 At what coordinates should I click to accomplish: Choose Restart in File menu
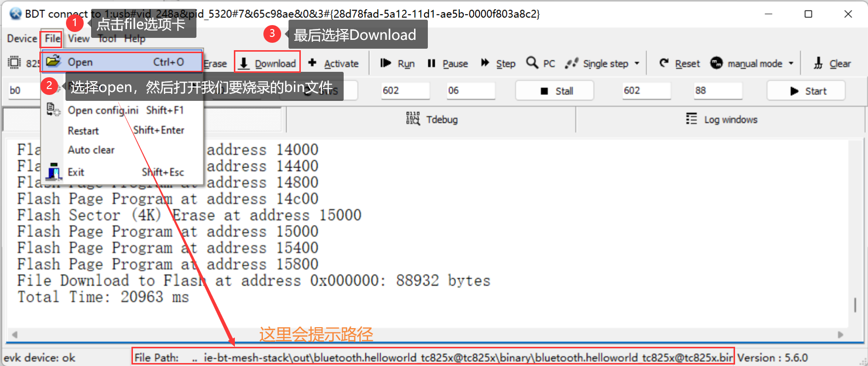coord(122,130)
